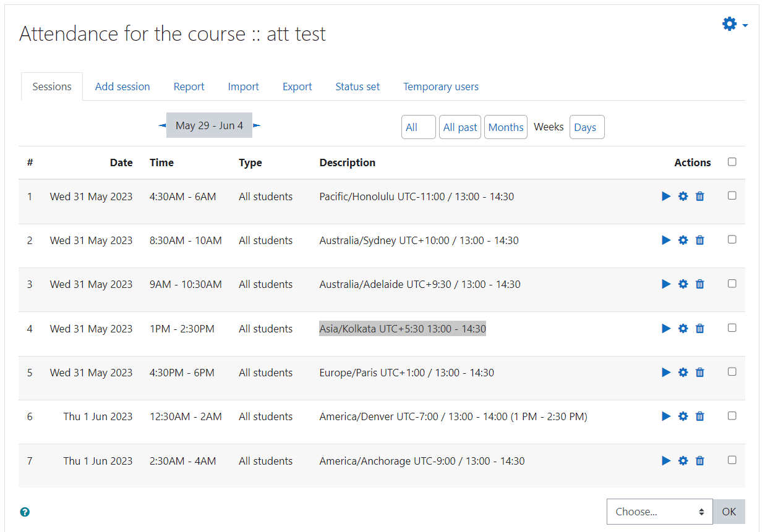Check the select-all checkbox in the header

(x=732, y=161)
